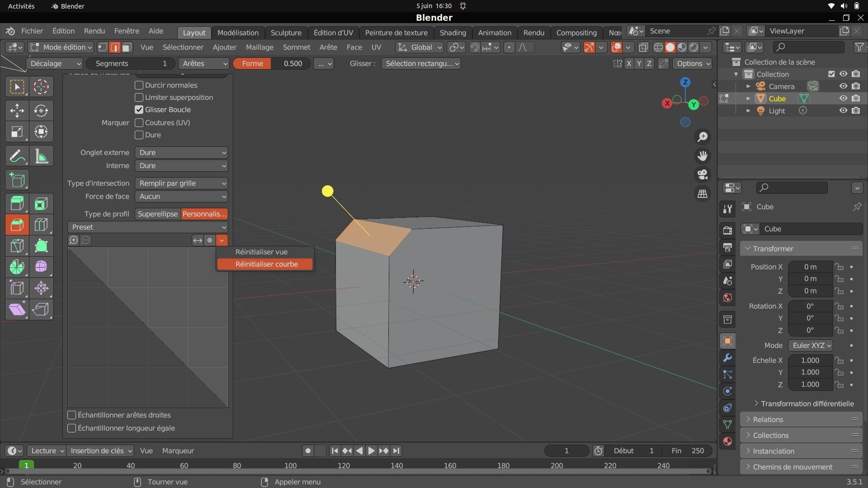This screenshot has width=868, height=488.
Task: Hide the Light with its eye icon
Action: pos(843,111)
